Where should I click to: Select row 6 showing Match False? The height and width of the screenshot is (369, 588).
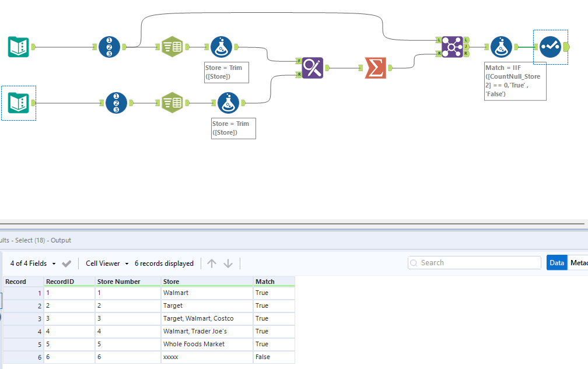(146, 357)
